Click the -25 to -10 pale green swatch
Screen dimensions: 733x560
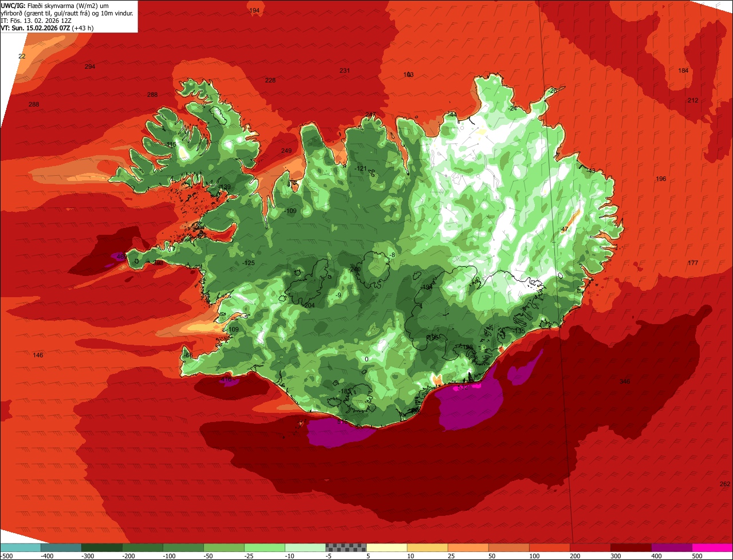pos(264,547)
